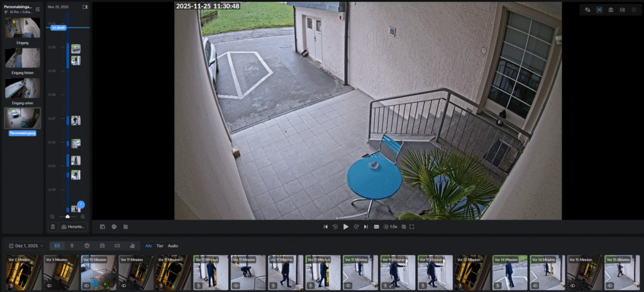
Task: Open the Dez 1, 2025 date dropdown
Action: pos(25,245)
